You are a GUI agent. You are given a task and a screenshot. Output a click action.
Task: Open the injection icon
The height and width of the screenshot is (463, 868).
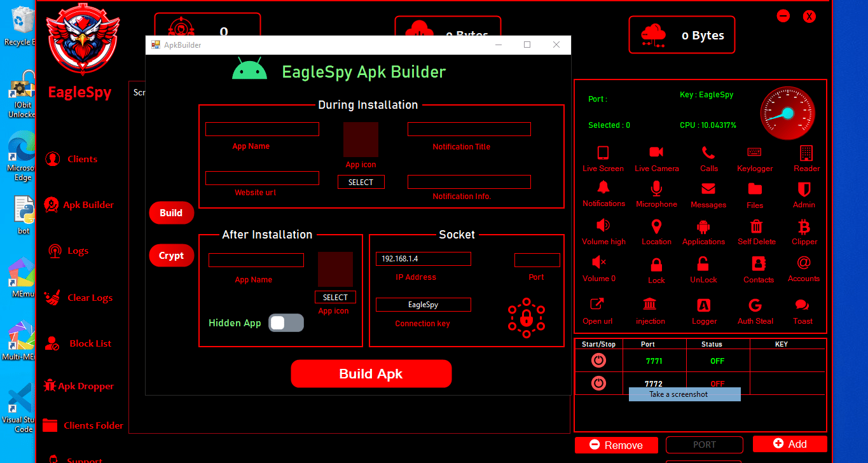[x=650, y=310]
